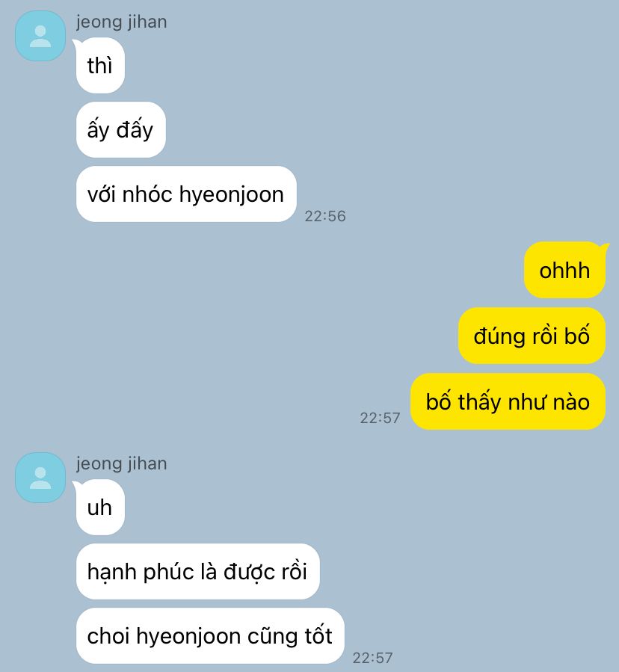
Task: Select the 'thì' message bubble
Action: point(100,65)
